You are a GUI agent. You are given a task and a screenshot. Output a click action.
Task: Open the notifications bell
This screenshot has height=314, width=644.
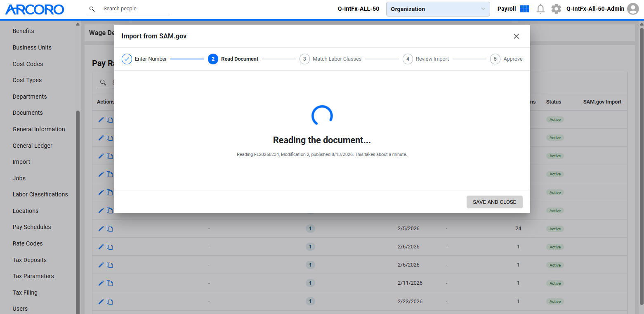(540, 9)
